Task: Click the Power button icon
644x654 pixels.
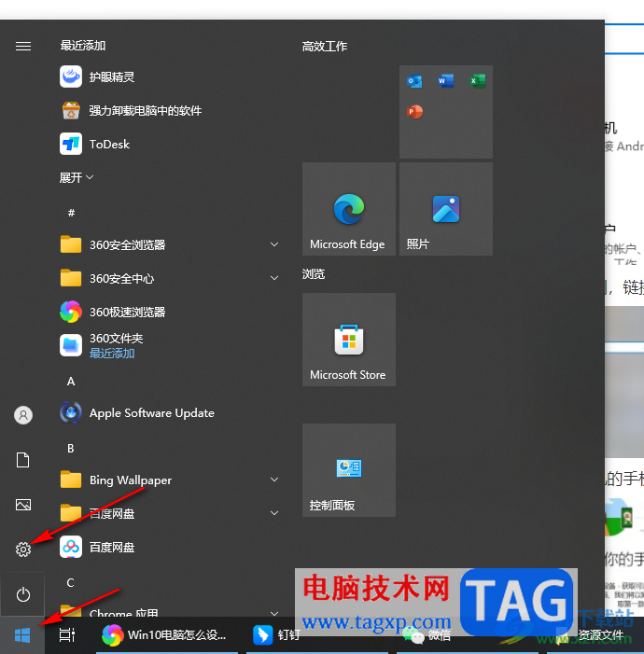Action: point(23,594)
